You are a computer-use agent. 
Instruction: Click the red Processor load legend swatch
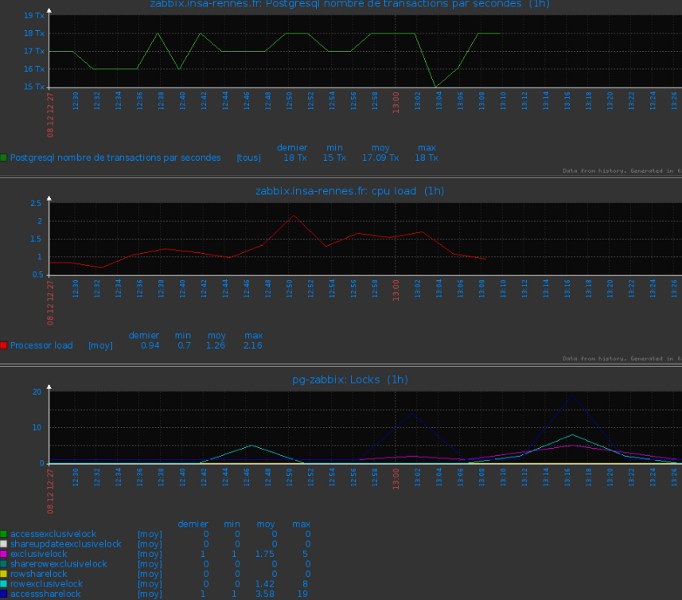pyautogui.click(x=3, y=345)
